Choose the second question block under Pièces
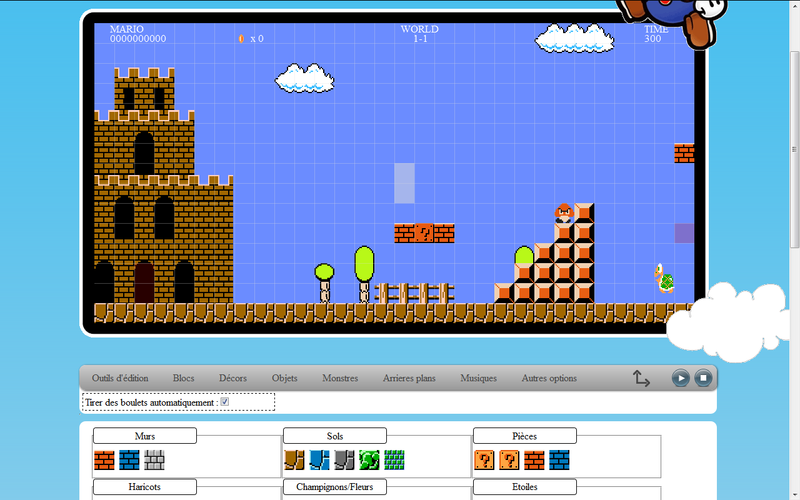 [509, 460]
